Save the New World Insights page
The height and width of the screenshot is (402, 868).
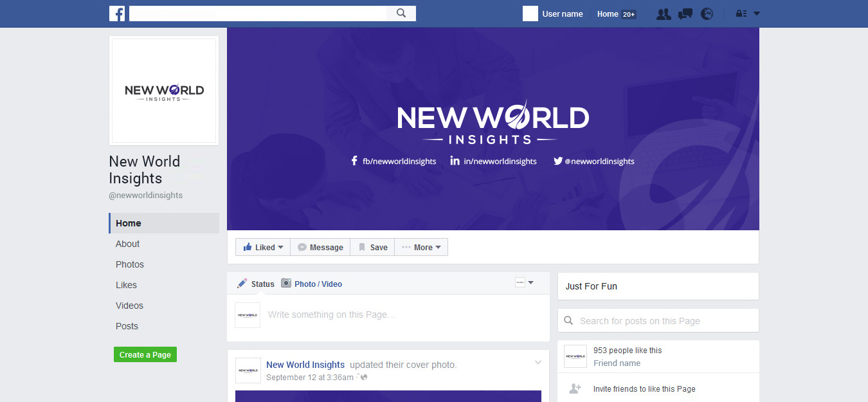point(372,247)
